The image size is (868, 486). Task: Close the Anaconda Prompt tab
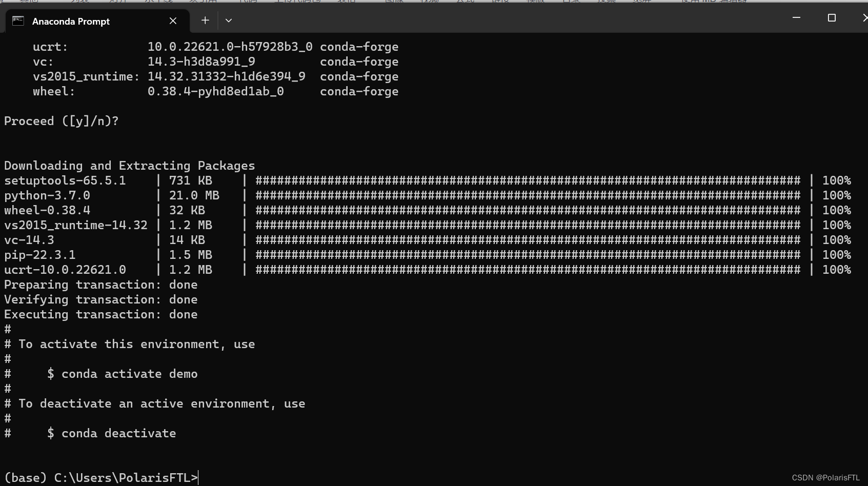(172, 21)
